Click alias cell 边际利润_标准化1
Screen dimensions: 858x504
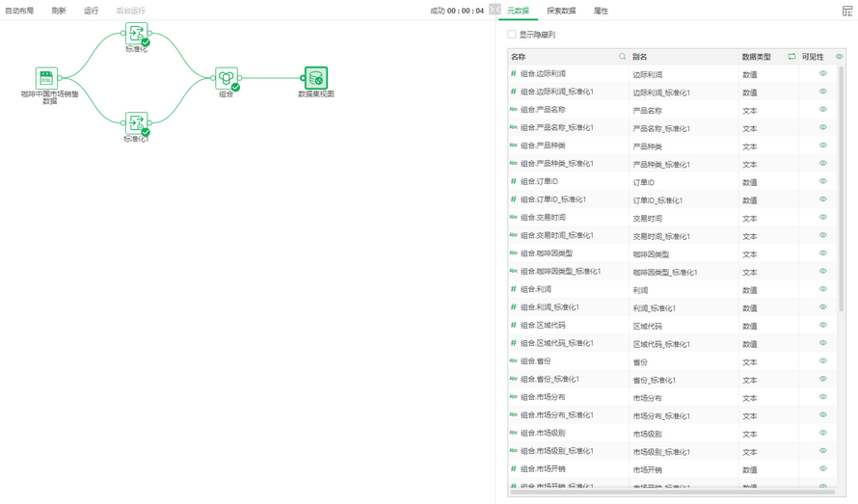(684, 93)
